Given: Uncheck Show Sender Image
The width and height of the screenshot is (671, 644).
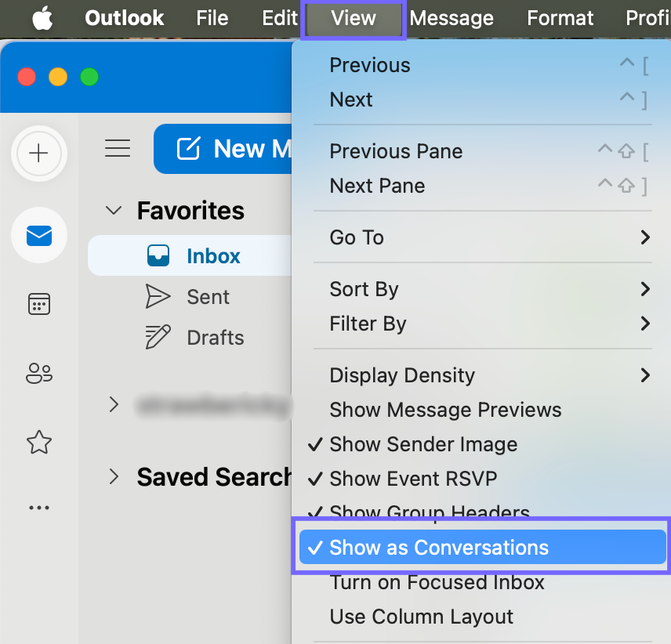Looking at the screenshot, I should pos(482,444).
